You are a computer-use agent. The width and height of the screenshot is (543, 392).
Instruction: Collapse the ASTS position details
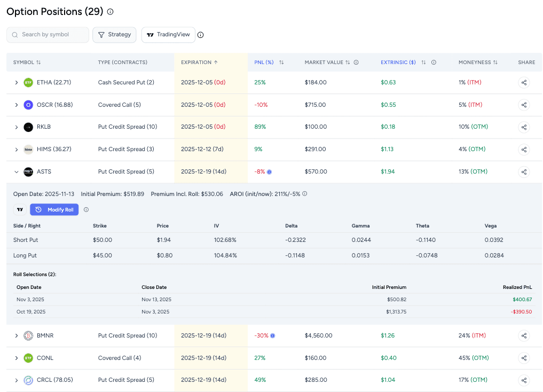[16, 171]
